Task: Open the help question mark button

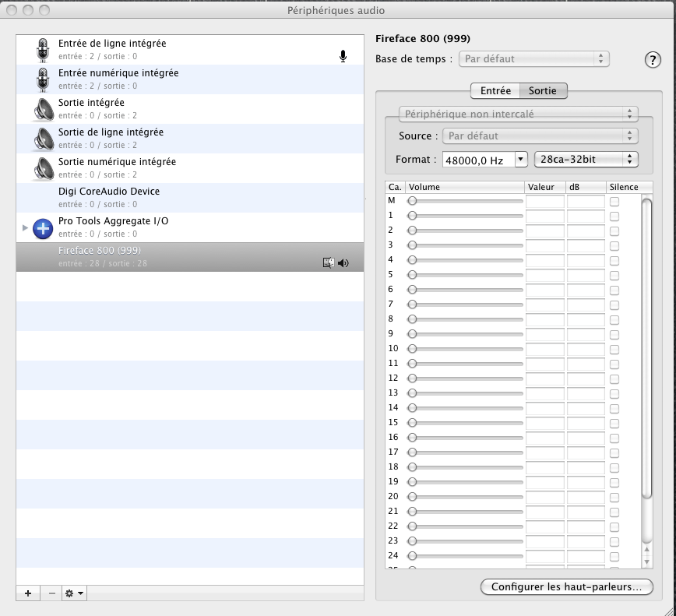Action: pyautogui.click(x=653, y=61)
